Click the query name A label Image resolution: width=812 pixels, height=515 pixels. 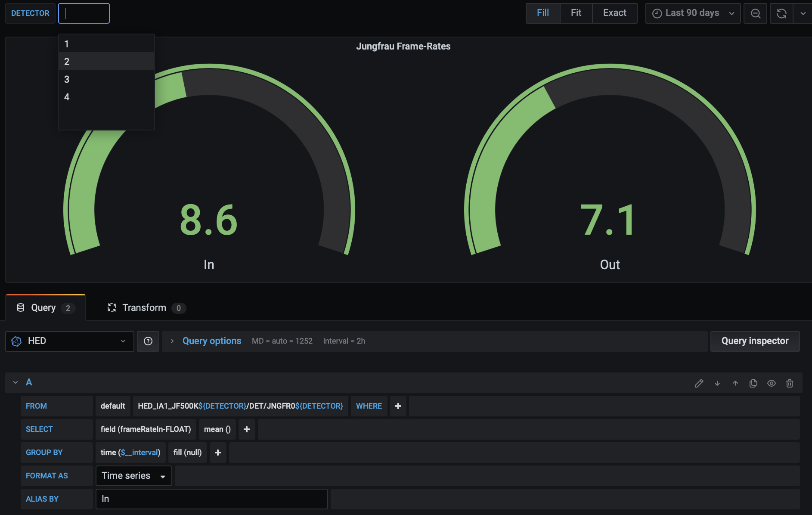29,382
